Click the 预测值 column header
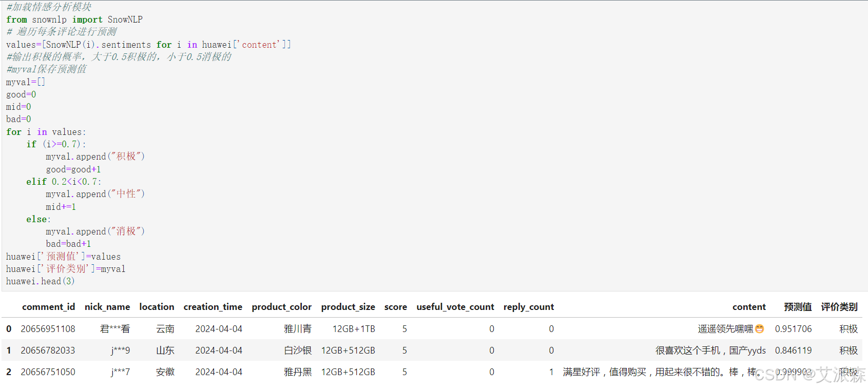868x390 pixels. click(798, 307)
